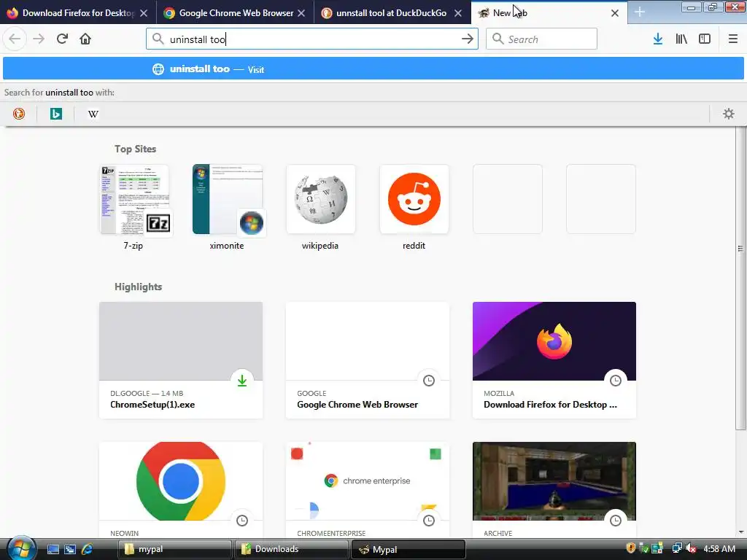
Task: Open the Windows Start orb
Action: click(21, 548)
